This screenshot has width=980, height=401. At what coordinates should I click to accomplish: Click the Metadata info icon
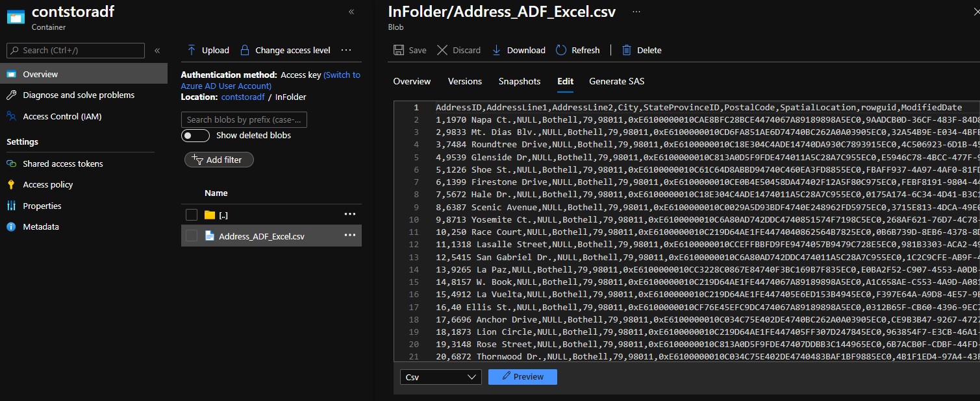point(12,226)
